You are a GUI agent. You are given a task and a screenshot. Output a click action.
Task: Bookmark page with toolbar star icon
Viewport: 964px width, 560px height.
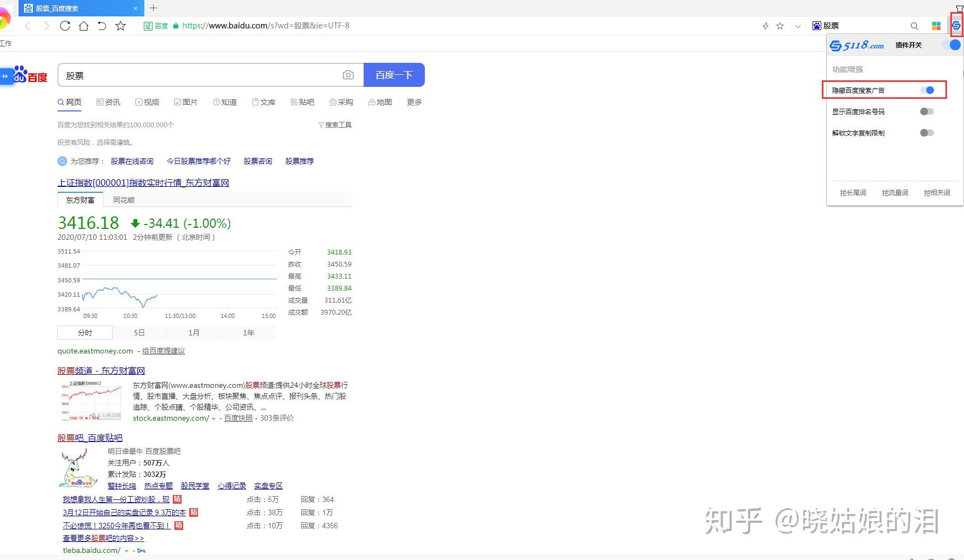tap(121, 26)
